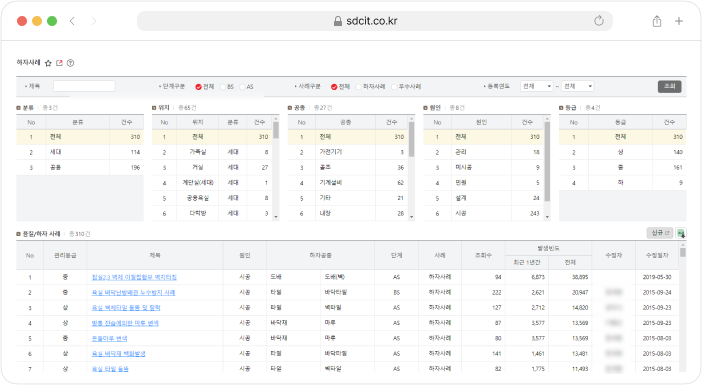Open row 4 title link in case list
Screen dimensions: 702x385
pyautogui.click(x=125, y=323)
